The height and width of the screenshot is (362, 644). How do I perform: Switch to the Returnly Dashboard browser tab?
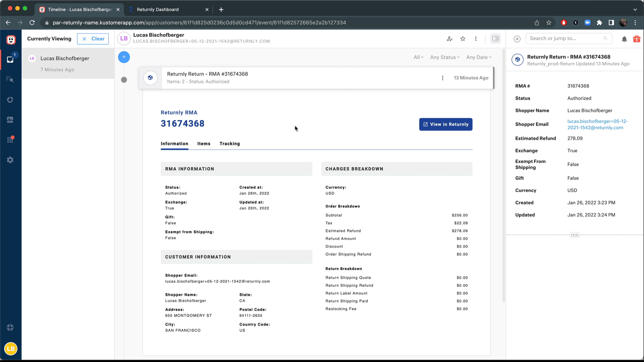pyautogui.click(x=158, y=9)
